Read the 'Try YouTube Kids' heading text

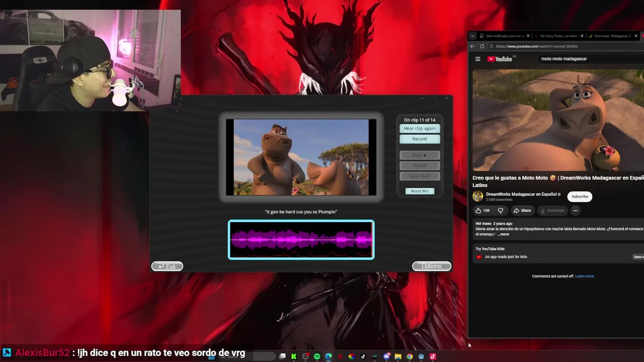pyautogui.click(x=490, y=249)
